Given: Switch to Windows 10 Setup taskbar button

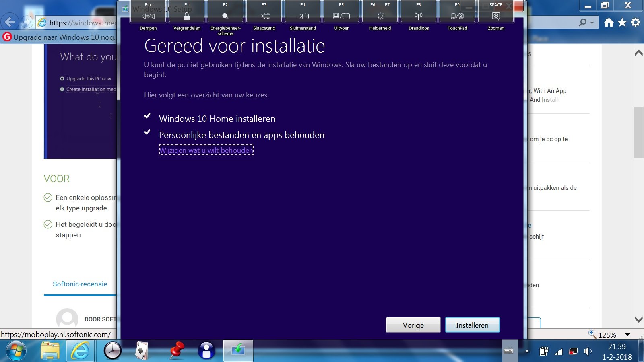Looking at the screenshot, I should click(238, 351).
